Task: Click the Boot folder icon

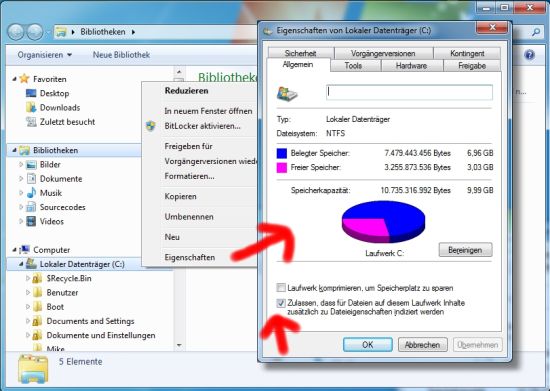Action: click(x=38, y=307)
